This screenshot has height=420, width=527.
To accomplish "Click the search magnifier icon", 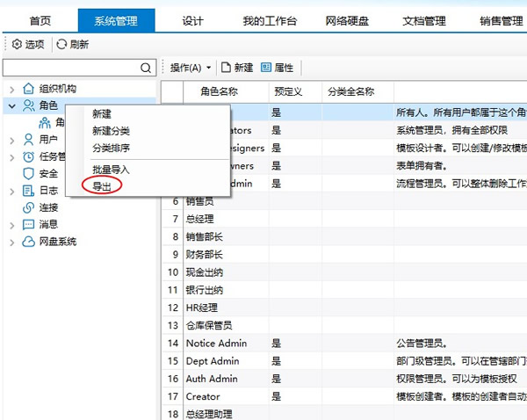I will 146,68.
